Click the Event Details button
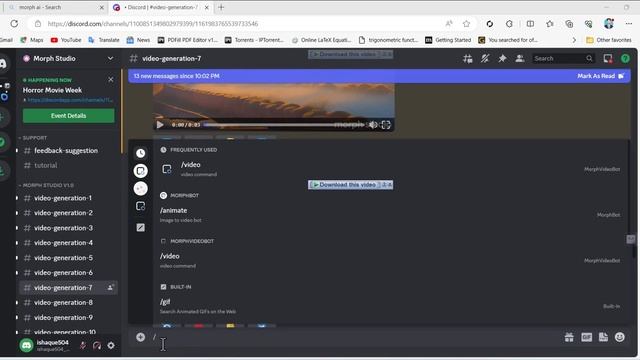Image resolution: width=640 pixels, height=360 pixels. [x=69, y=116]
